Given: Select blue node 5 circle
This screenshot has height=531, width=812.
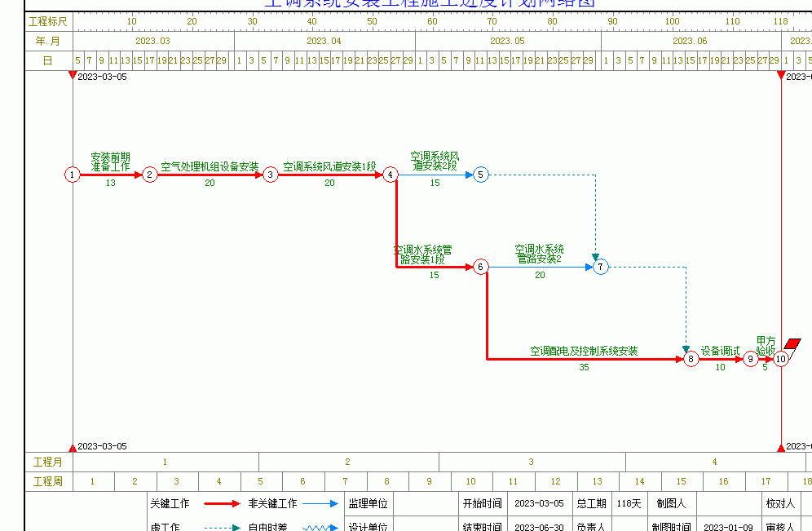Looking at the screenshot, I should 480,175.
